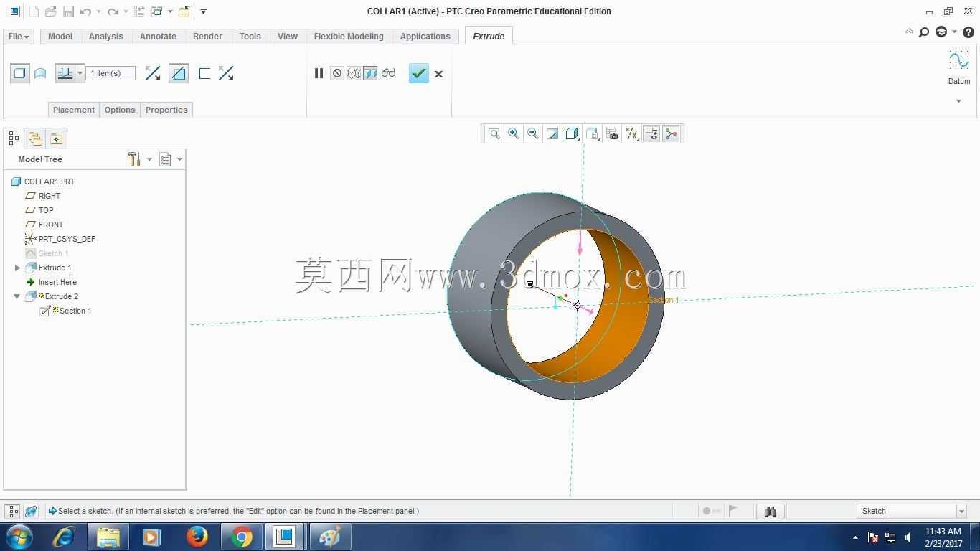
Task: Flip the material side direction arrows
Action: [226, 73]
